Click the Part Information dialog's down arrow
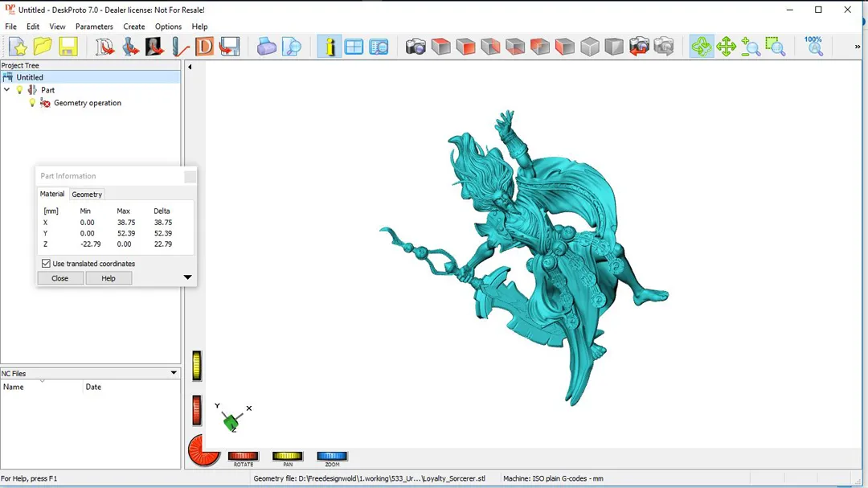 point(187,277)
